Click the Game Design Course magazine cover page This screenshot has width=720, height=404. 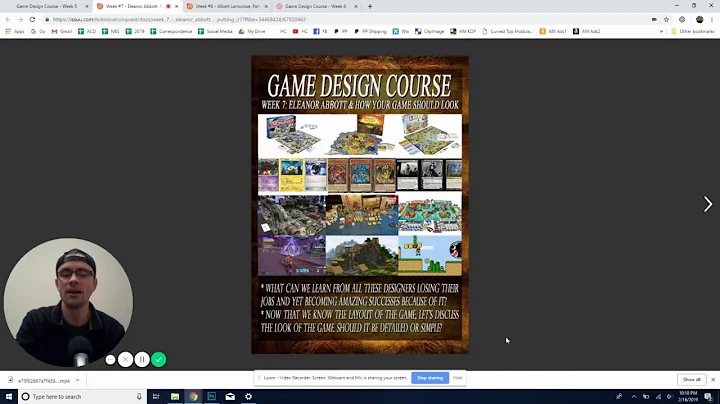pyautogui.click(x=360, y=205)
